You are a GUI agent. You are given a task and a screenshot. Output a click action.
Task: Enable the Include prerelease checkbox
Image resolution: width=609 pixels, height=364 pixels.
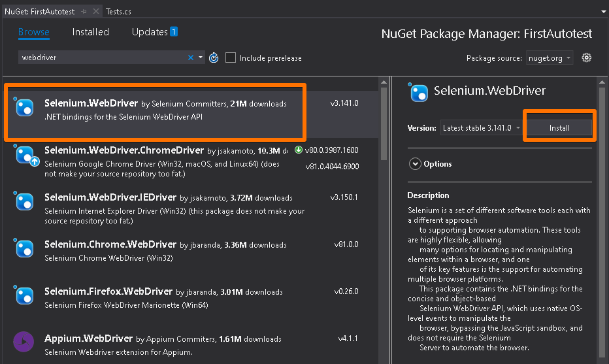[x=231, y=58]
